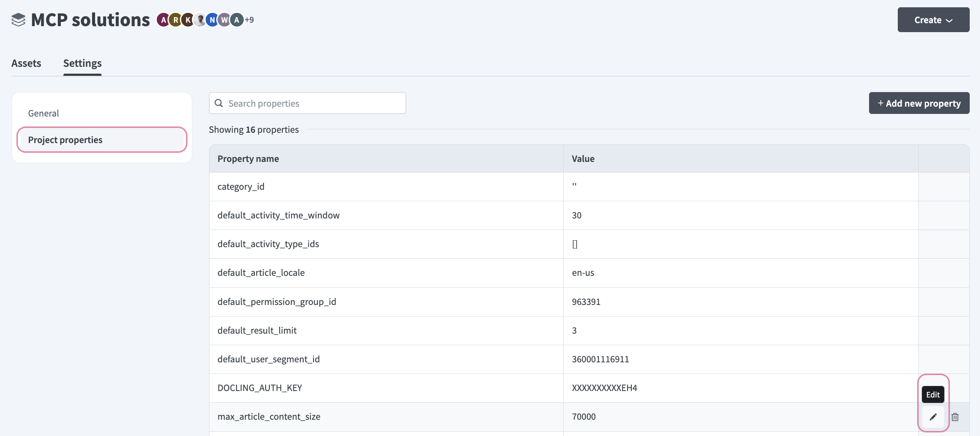Image resolution: width=980 pixels, height=436 pixels.
Task: Open General settings in the sidebar
Action: 44,113
